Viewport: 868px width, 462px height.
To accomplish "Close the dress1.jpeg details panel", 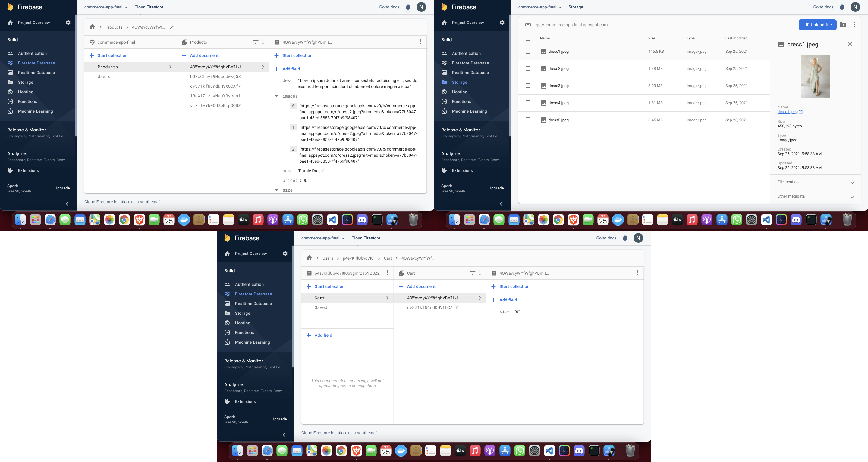I will point(850,45).
